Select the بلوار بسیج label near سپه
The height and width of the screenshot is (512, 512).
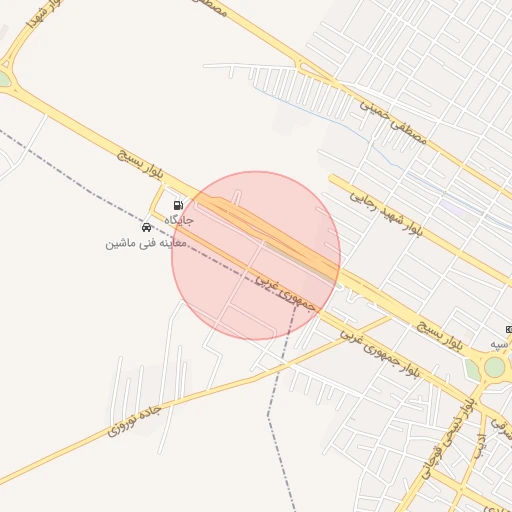coord(440,336)
